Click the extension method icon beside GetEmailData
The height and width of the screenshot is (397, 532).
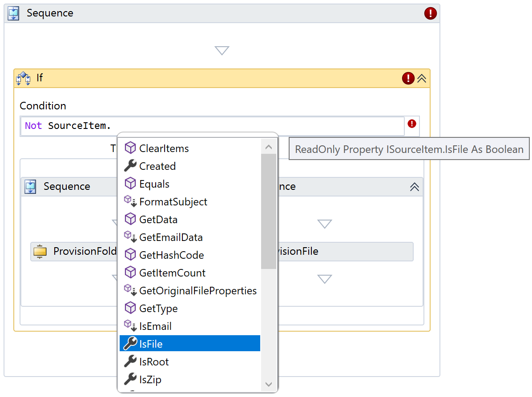[130, 237]
